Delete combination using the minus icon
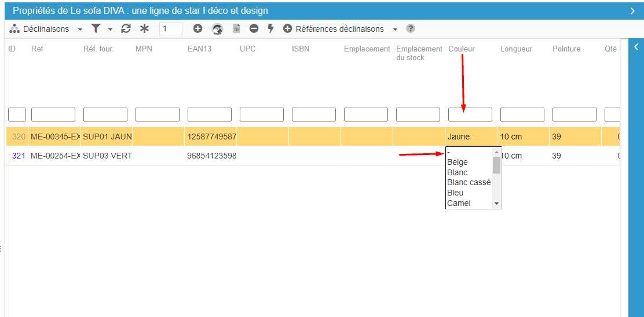Viewport: 644px width, 317px height. pos(254,29)
